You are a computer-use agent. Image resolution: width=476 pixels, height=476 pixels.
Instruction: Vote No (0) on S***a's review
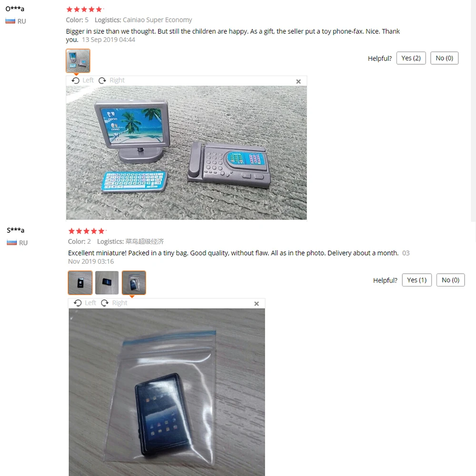pyautogui.click(x=450, y=280)
